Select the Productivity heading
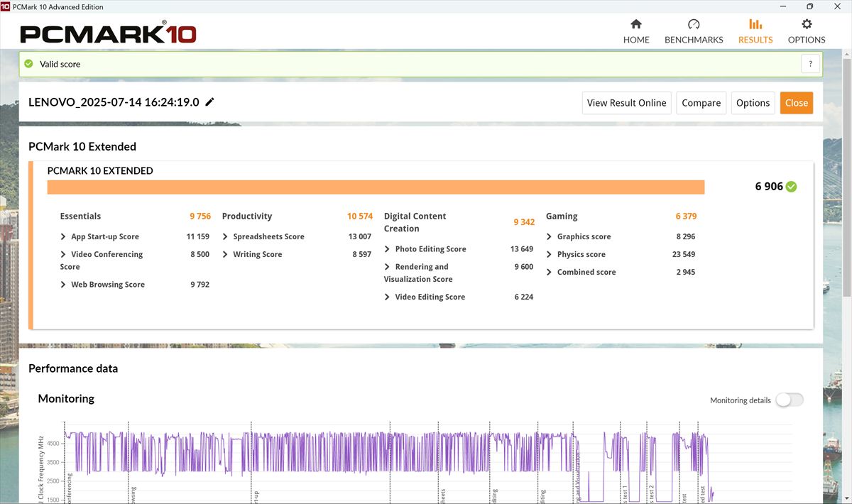 tap(247, 216)
